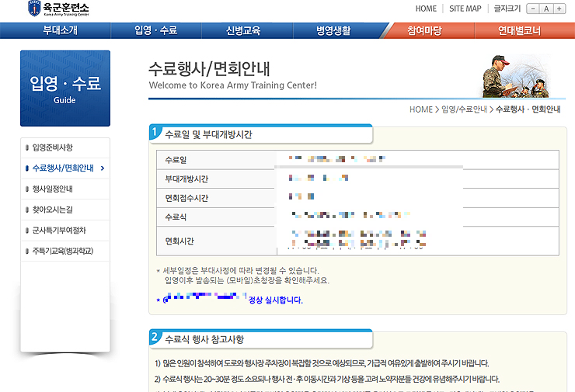The width and height of the screenshot is (575, 392).
Task: Click the 수료일 table row label
Action: tap(176, 160)
